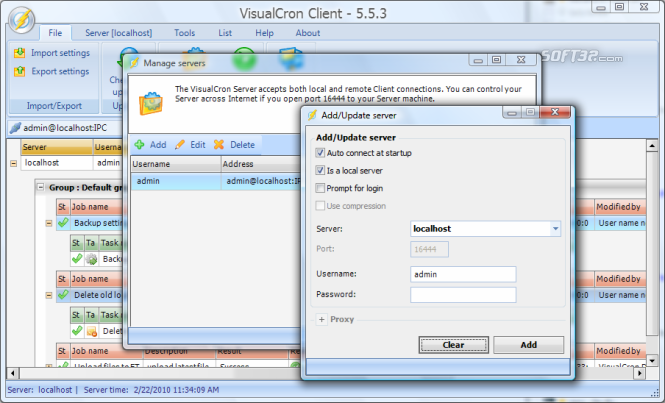Image resolution: width=665 pixels, height=403 pixels.
Task: Open the Server [localhost] tab
Action: click(x=119, y=33)
